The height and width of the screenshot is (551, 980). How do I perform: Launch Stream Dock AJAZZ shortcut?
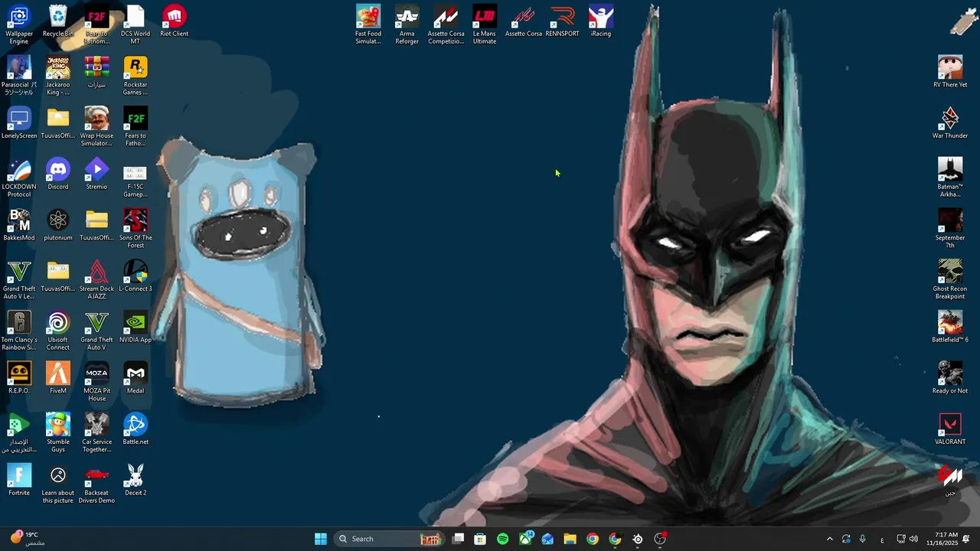click(x=96, y=280)
